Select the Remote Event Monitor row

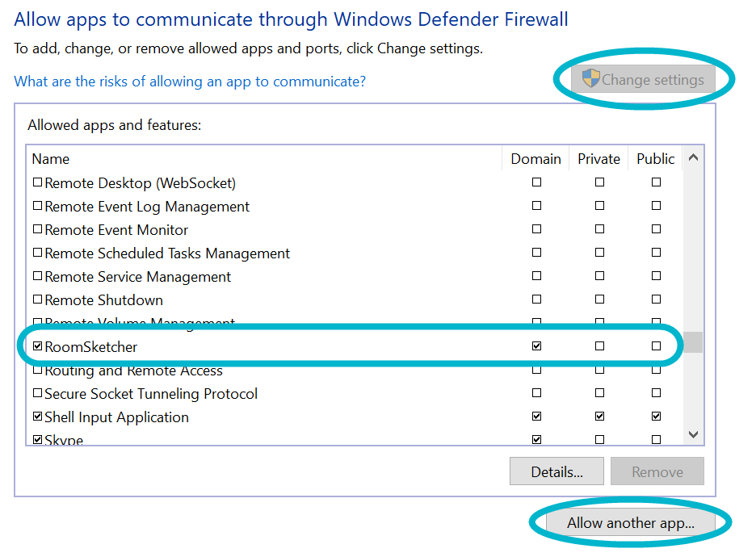tap(116, 230)
